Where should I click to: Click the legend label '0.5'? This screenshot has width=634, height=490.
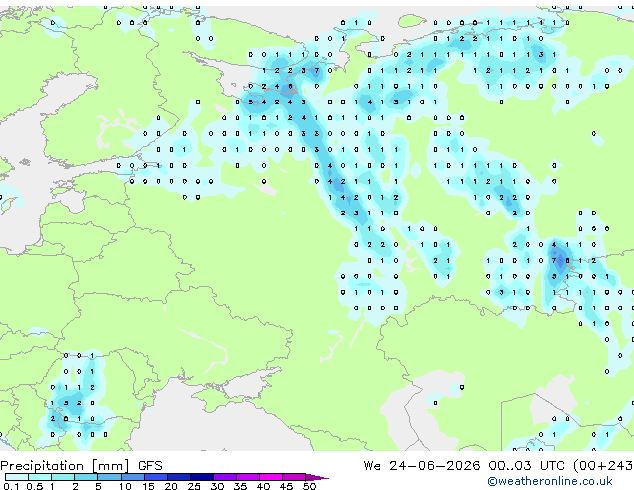tap(35, 486)
